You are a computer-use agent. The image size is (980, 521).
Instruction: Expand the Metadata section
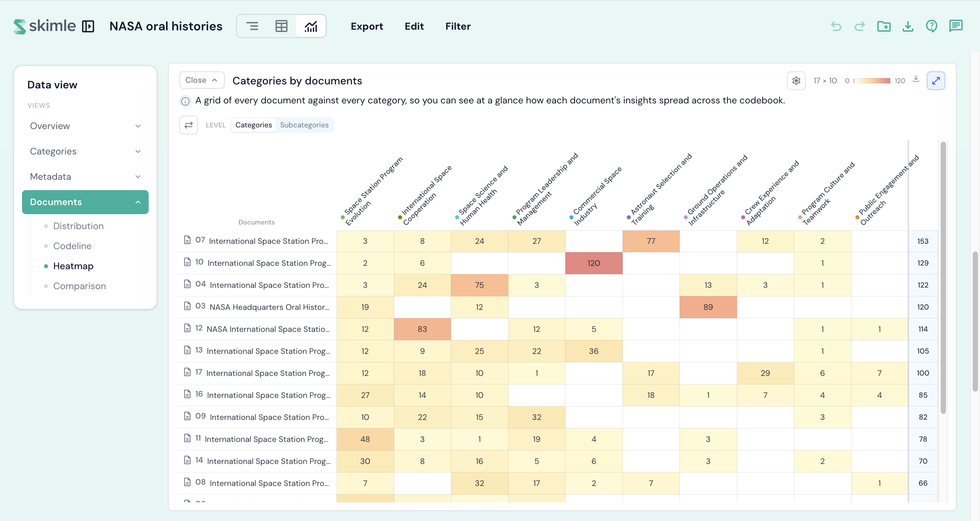click(85, 176)
